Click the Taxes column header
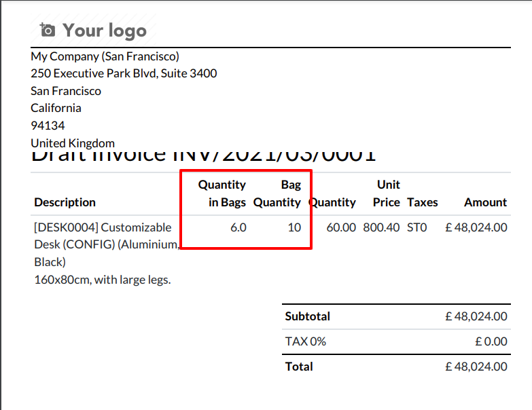The image size is (532, 410). (x=423, y=202)
